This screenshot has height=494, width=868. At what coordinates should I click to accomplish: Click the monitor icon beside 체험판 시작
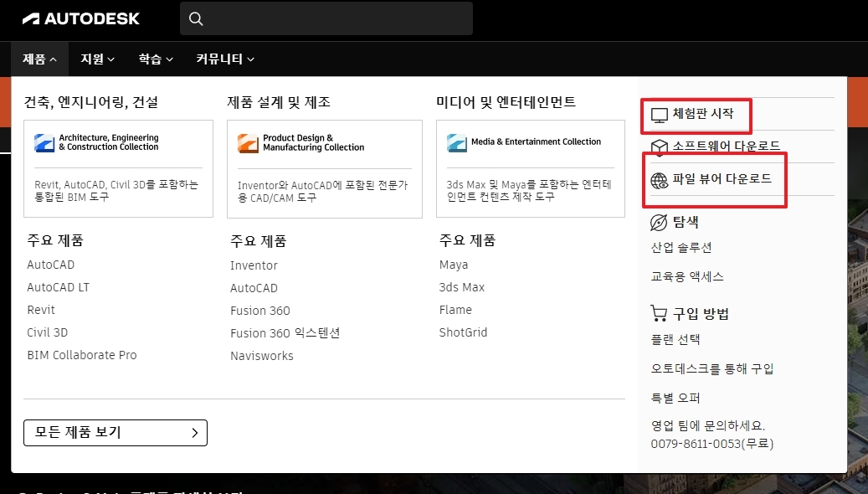click(x=660, y=116)
